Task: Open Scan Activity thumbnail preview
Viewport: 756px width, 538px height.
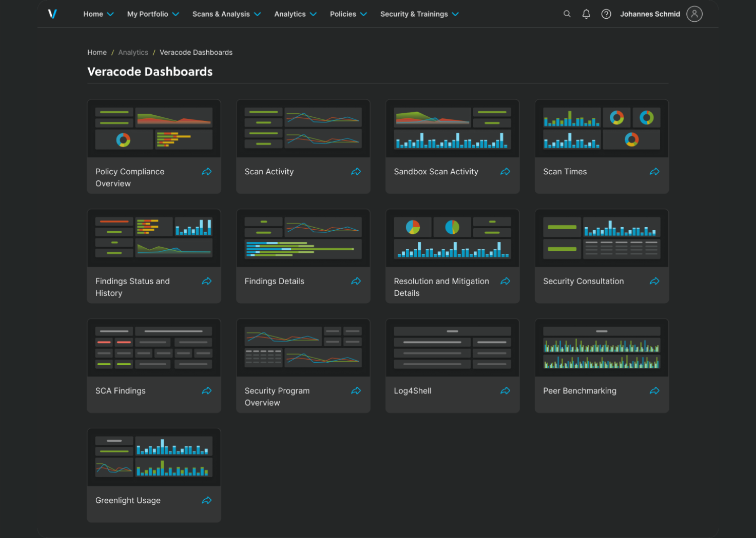Action: point(303,128)
